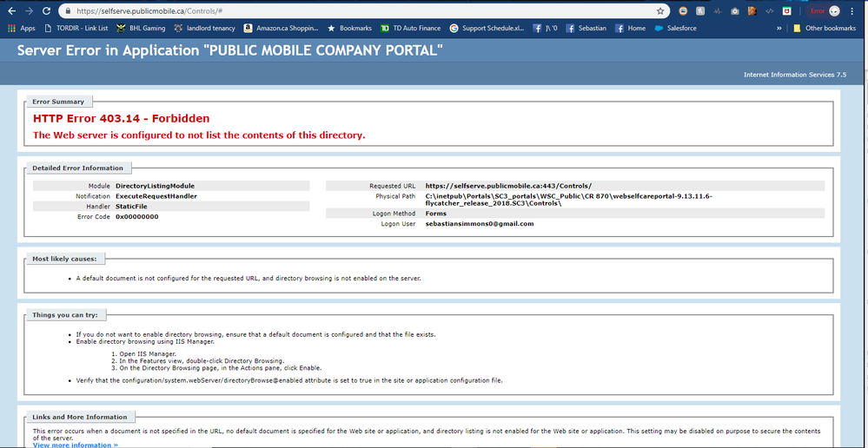Open the Apps grid shortcut

pos(22,28)
